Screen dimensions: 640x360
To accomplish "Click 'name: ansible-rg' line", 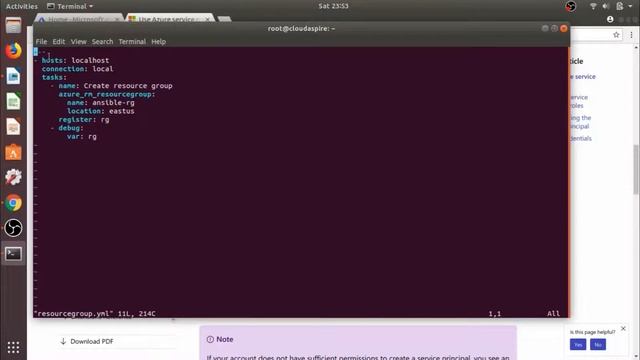I will pyautogui.click(x=101, y=103).
